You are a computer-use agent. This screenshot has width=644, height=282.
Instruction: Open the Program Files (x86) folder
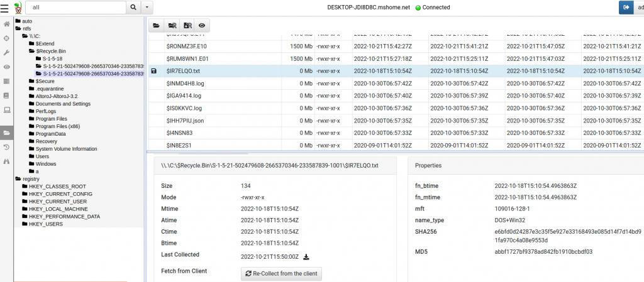pyautogui.click(x=54, y=126)
